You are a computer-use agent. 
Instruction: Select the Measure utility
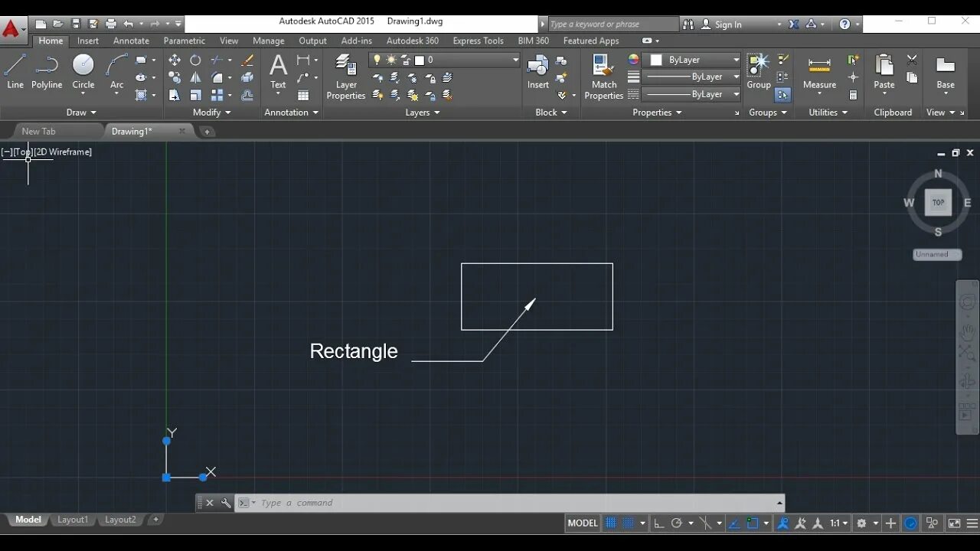point(819,72)
